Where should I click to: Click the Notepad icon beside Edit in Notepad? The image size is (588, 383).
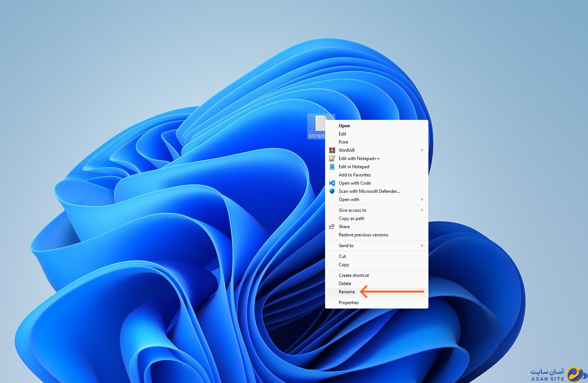[x=332, y=167]
